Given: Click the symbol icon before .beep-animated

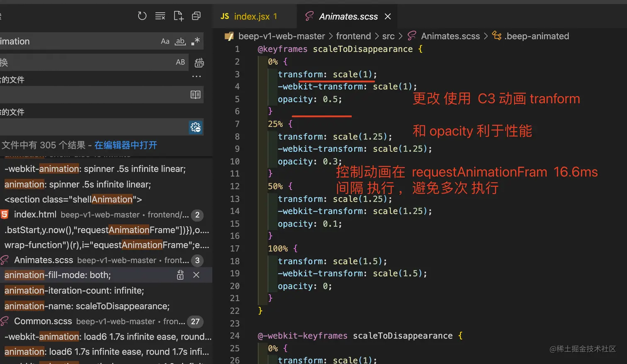Looking at the screenshot, I should (x=496, y=36).
